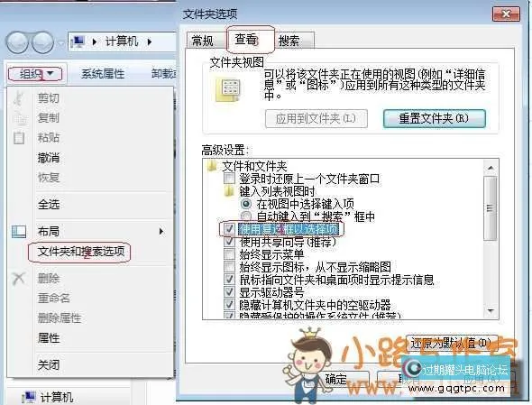
Task: Click the 还原为默认值 button
Action: (x=452, y=344)
